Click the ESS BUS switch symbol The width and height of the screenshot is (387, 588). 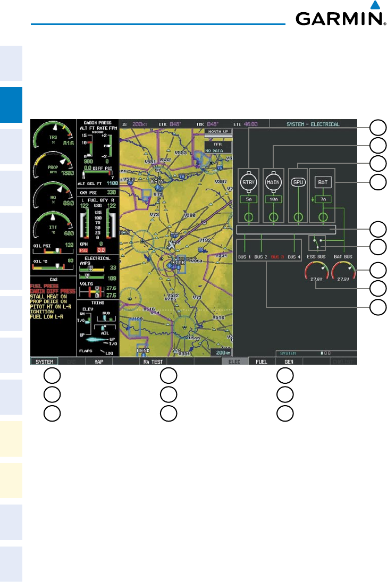coord(317,243)
